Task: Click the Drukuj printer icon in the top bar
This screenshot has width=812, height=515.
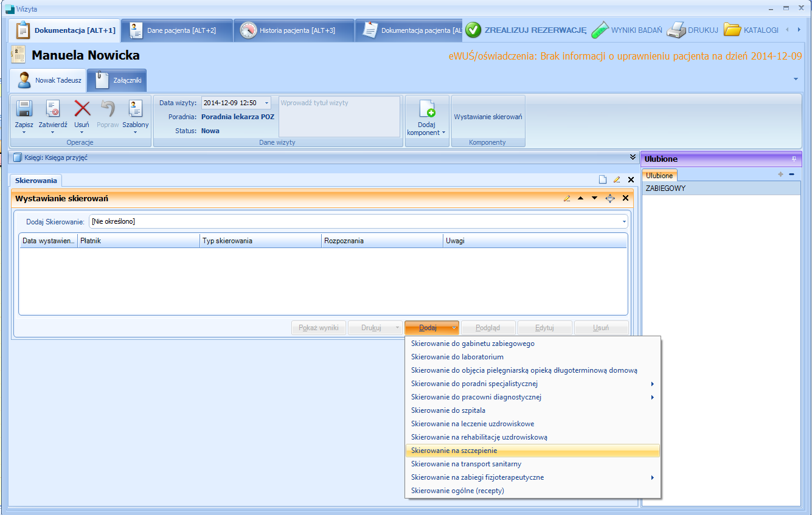Action: click(676, 30)
